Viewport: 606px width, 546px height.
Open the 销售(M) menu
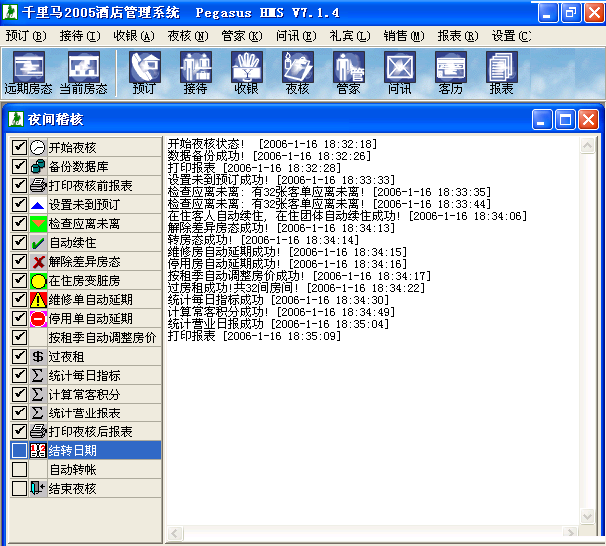[404, 36]
